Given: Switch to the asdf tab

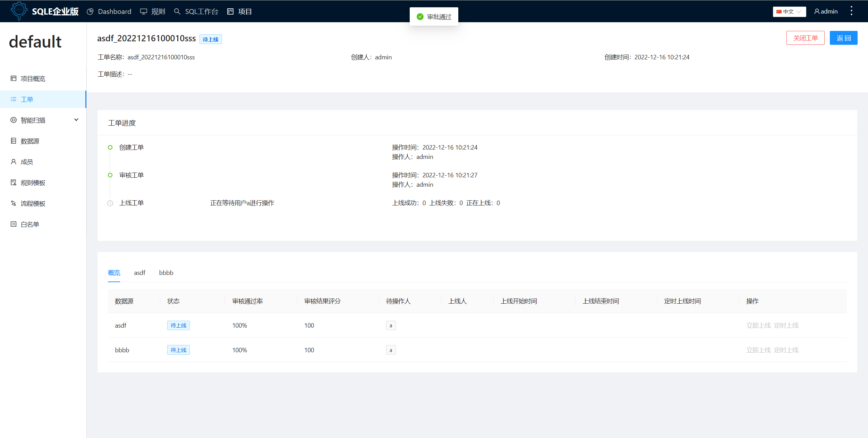Looking at the screenshot, I should click(x=139, y=273).
